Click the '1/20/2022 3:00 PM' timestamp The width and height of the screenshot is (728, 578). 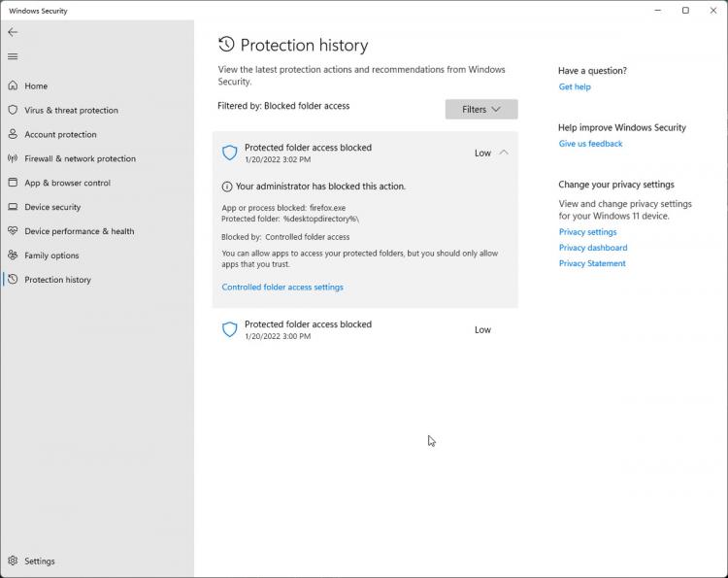pos(278,336)
